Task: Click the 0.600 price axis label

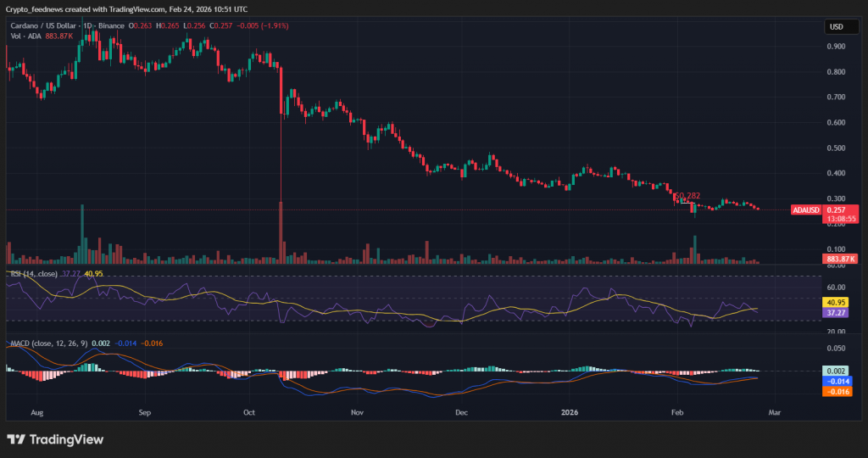Action: tap(836, 122)
